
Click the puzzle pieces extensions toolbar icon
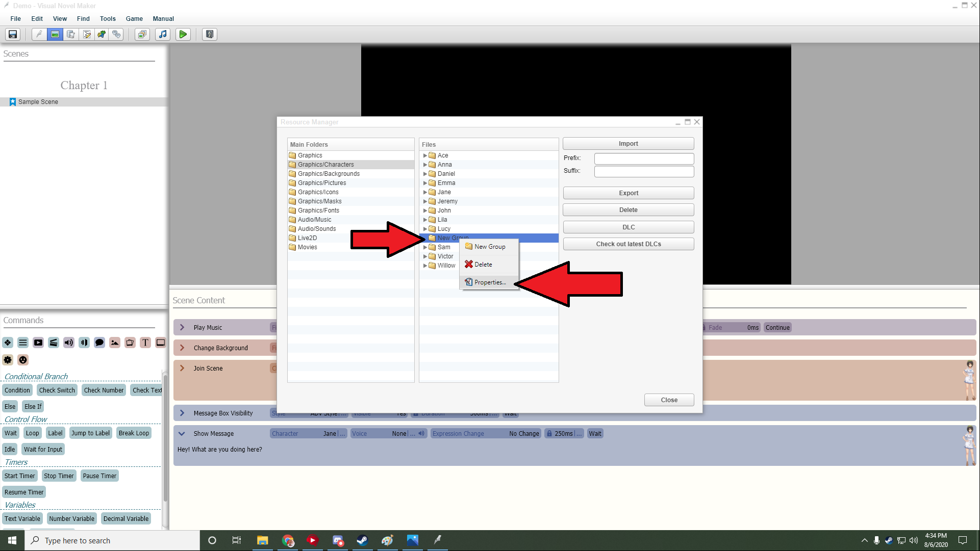[x=102, y=34]
